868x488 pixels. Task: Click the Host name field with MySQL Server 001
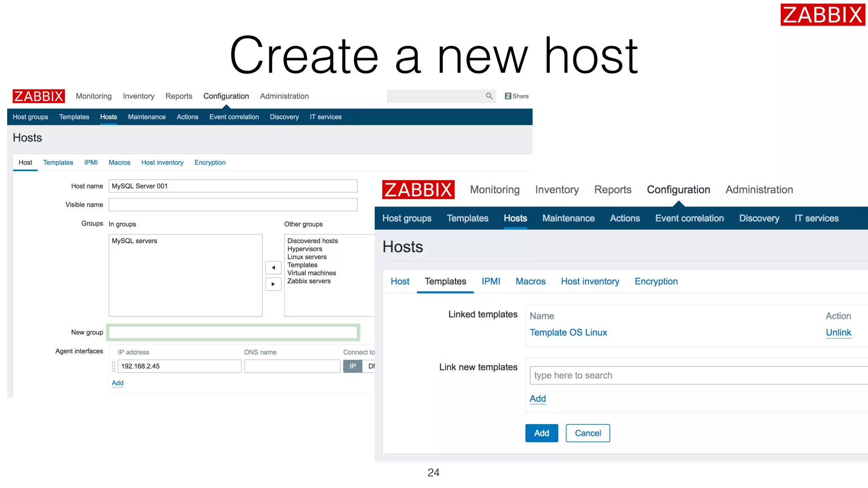pos(233,186)
